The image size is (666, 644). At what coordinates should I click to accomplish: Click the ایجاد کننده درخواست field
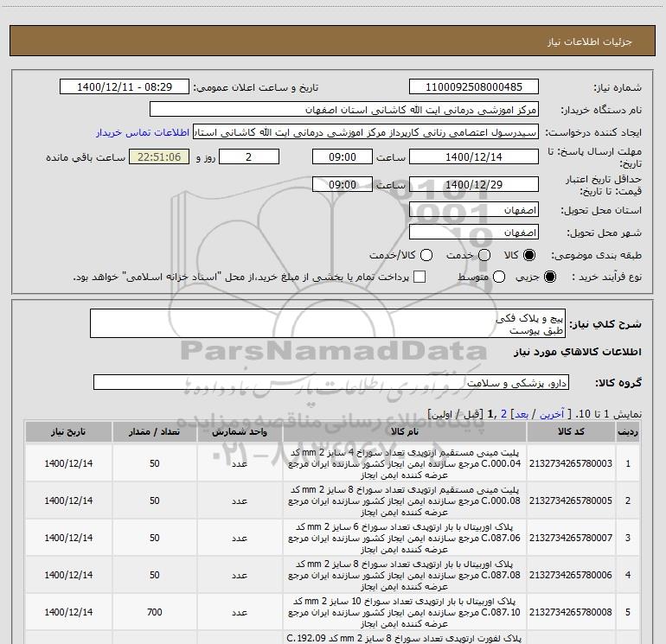pos(366,131)
